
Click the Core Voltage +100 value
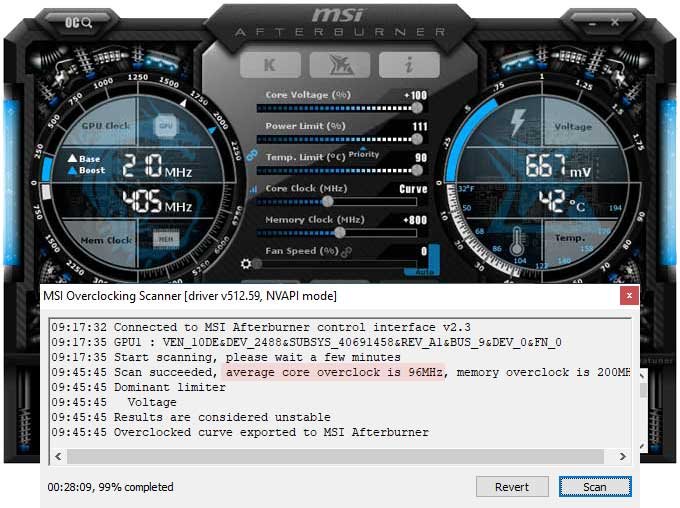pos(415,95)
